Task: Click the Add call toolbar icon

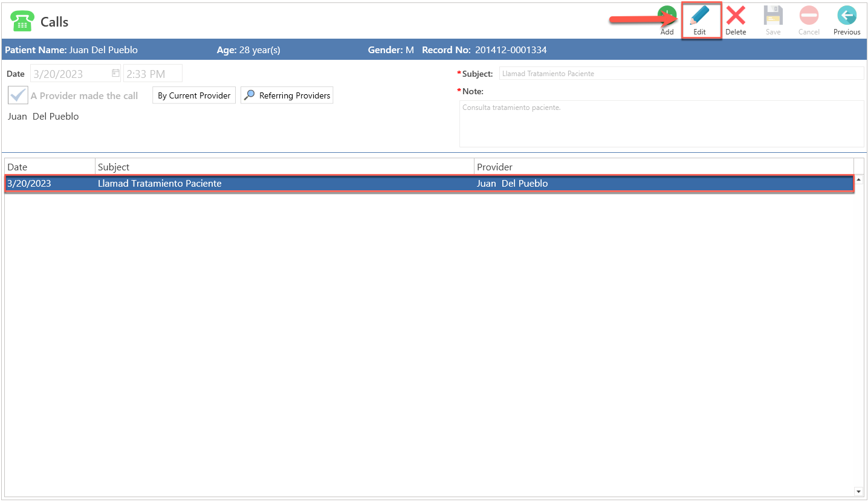Action: click(x=667, y=16)
